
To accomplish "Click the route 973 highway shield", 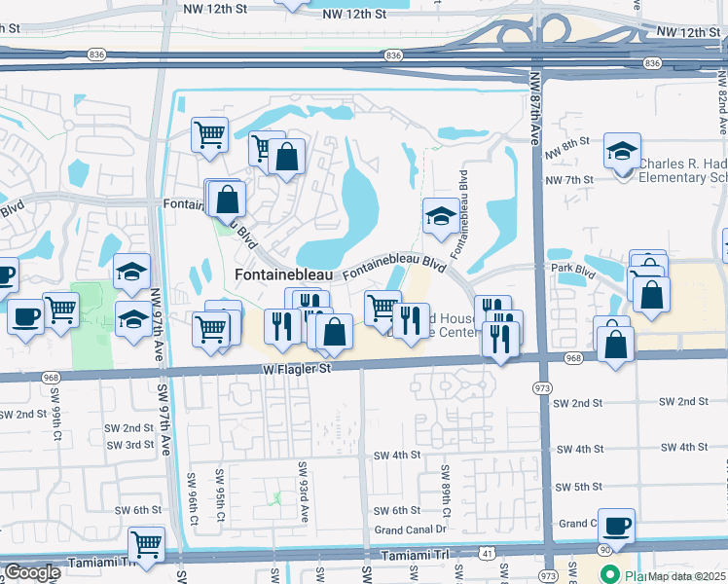I will (542, 388).
